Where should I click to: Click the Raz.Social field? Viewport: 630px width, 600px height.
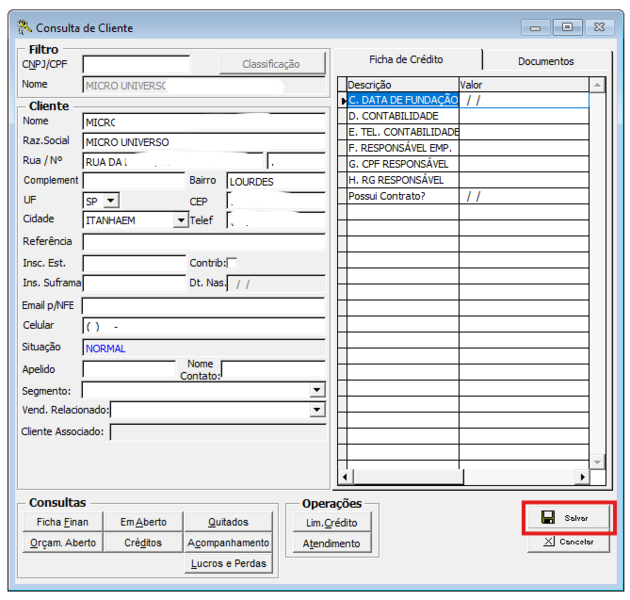tap(204, 141)
